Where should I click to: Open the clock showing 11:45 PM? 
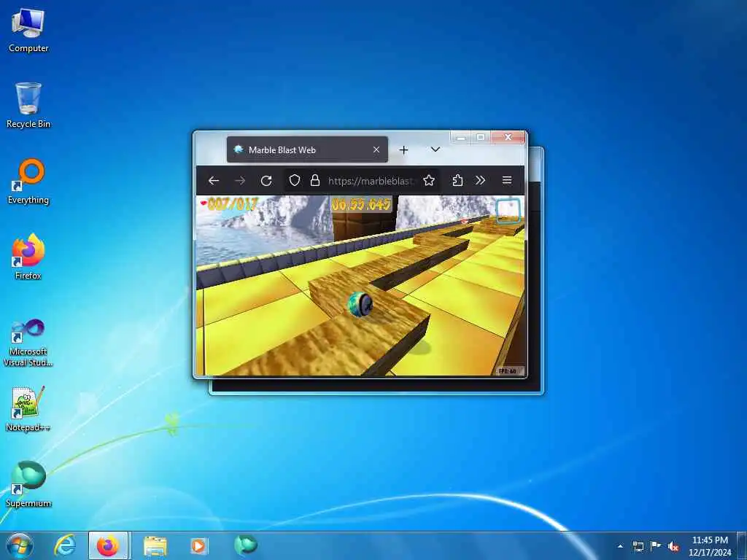pyautogui.click(x=710, y=546)
